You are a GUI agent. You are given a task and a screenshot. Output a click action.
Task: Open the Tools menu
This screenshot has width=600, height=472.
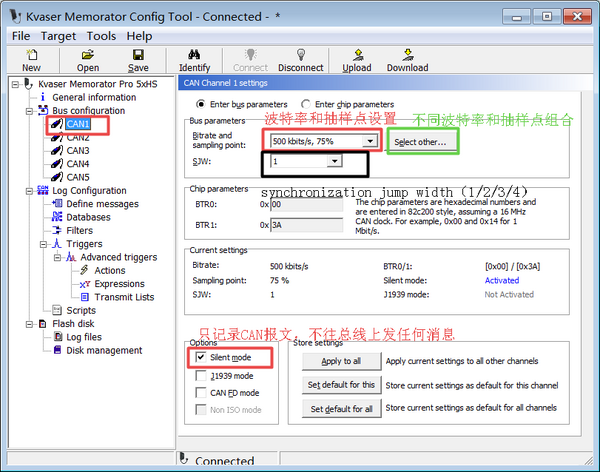[101, 36]
